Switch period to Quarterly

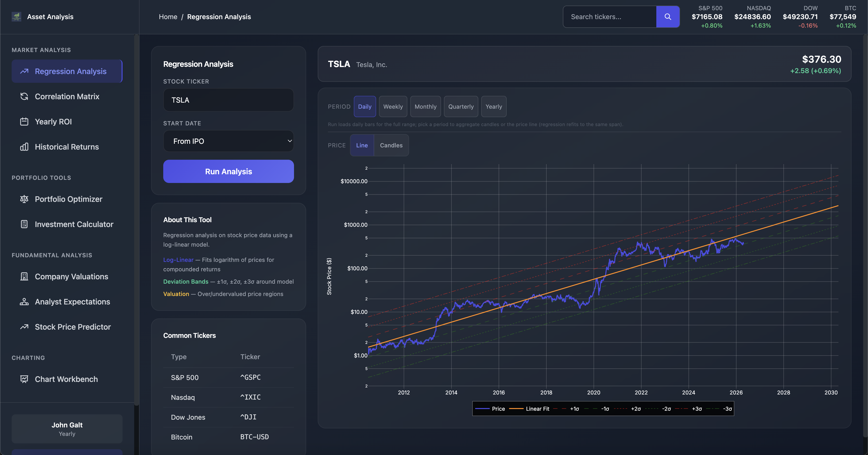point(461,106)
